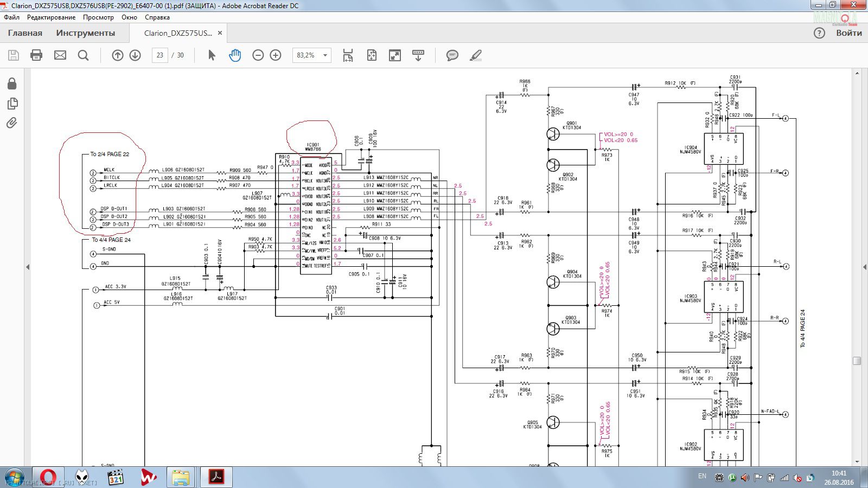Image resolution: width=868 pixels, height=488 pixels.
Task: Click Fit to width scrolling icon
Action: click(x=348, y=55)
